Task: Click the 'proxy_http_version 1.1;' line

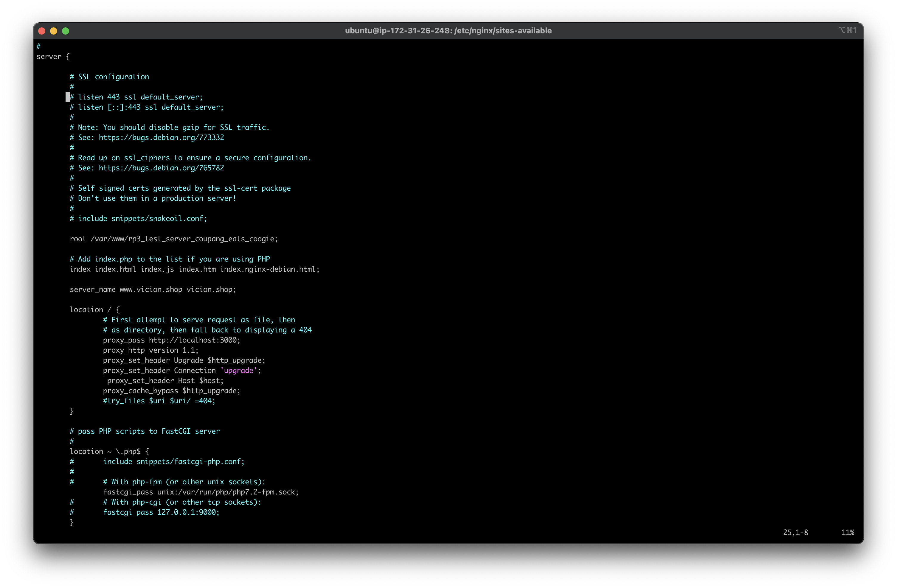Action: click(x=151, y=350)
